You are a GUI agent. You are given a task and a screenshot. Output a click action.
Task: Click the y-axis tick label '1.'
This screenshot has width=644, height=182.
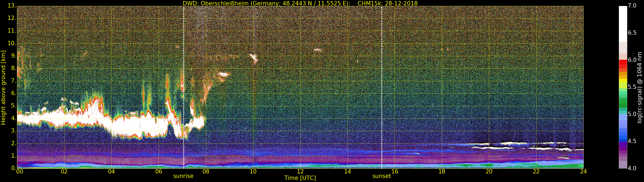tap(14, 156)
